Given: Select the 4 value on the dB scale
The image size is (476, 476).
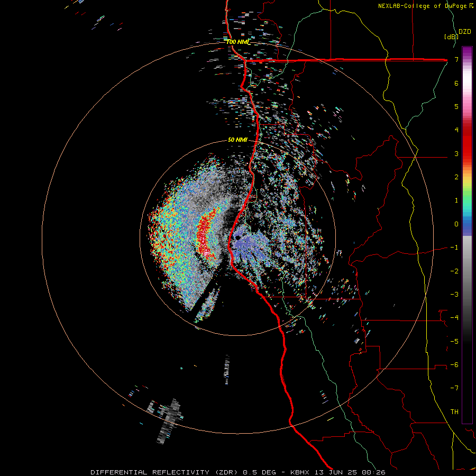Looking at the screenshot, I should tap(456, 130).
